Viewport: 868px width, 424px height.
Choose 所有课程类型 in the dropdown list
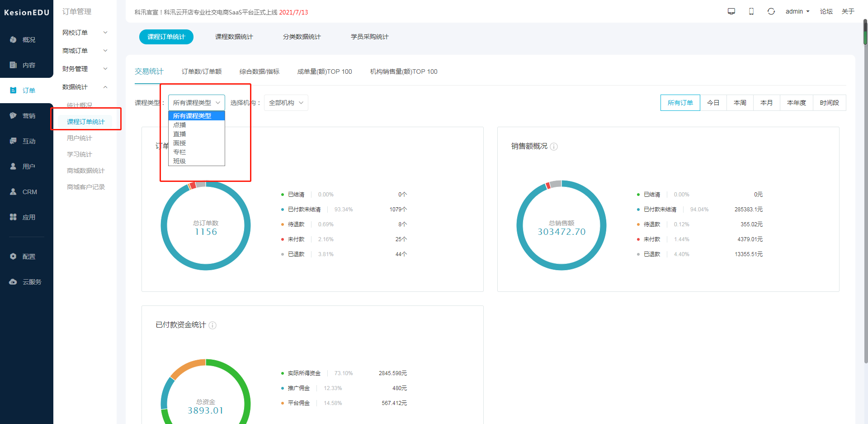pos(197,116)
